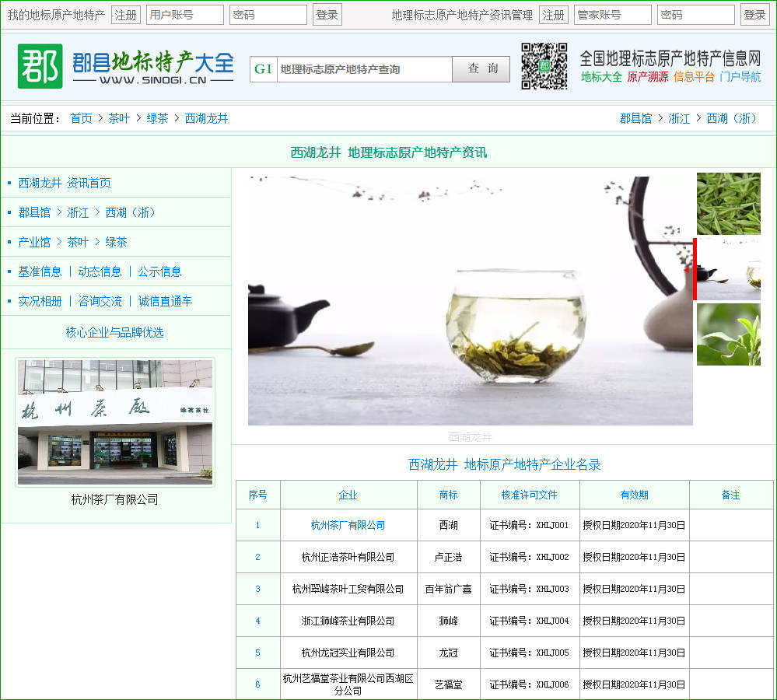Focus the 密码 field beside 管家账号

pos(696,15)
